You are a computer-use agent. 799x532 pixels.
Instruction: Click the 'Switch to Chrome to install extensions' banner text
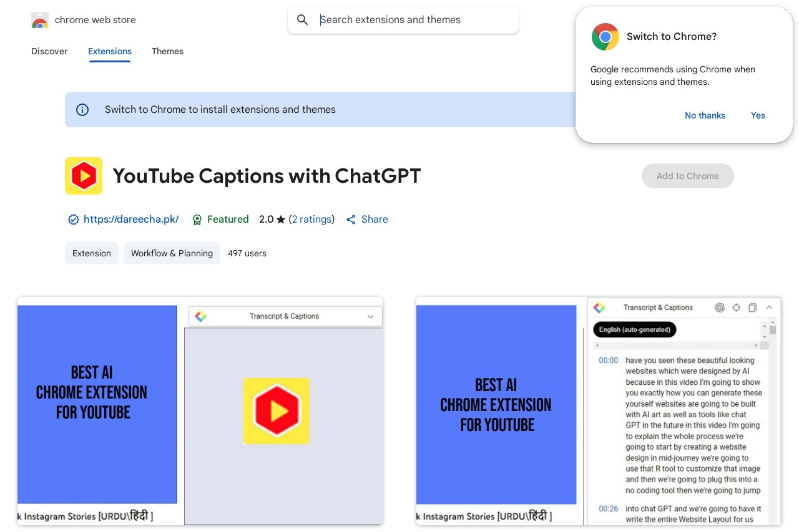click(x=220, y=110)
